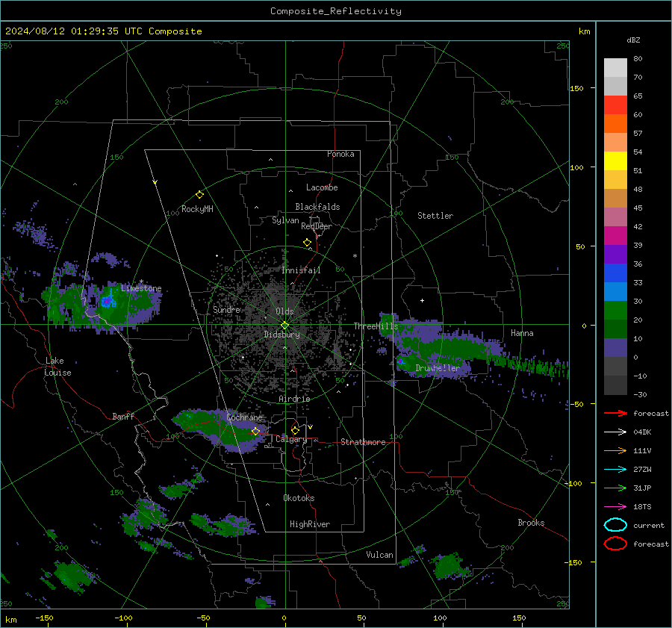This screenshot has height=628, width=672.
Task: Click the Okotoks city label
Action: (x=299, y=498)
